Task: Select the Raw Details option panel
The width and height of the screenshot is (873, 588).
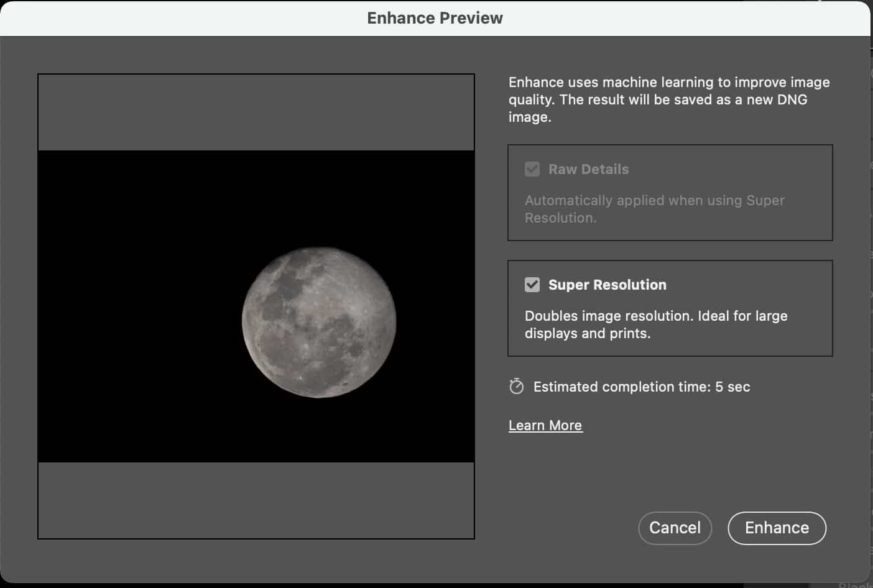Action: point(670,193)
